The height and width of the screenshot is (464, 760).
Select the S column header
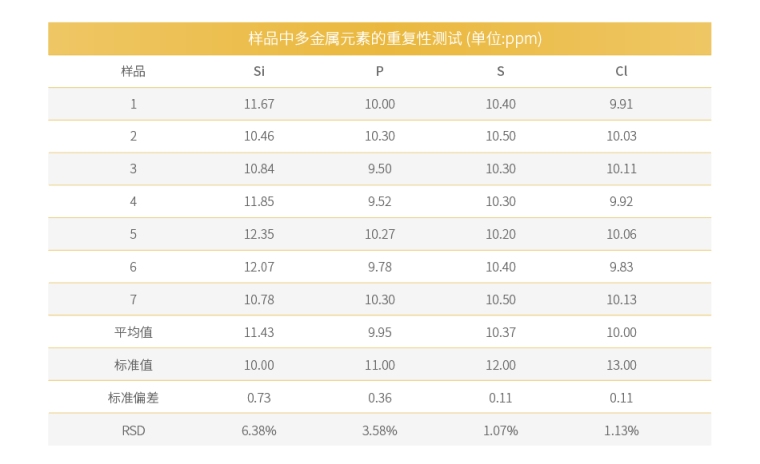(500, 71)
